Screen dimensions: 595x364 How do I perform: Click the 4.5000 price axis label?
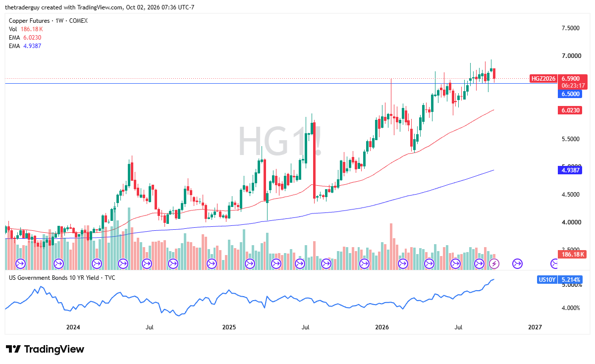(x=571, y=195)
